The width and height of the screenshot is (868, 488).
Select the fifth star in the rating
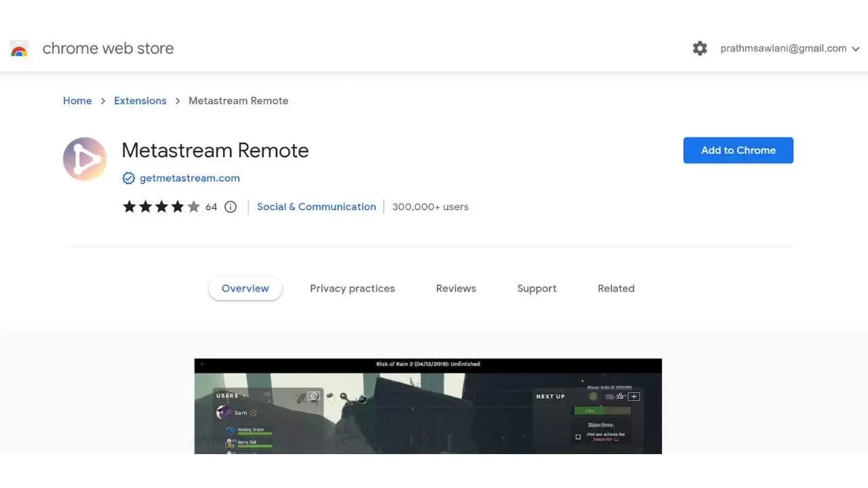click(194, 206)
